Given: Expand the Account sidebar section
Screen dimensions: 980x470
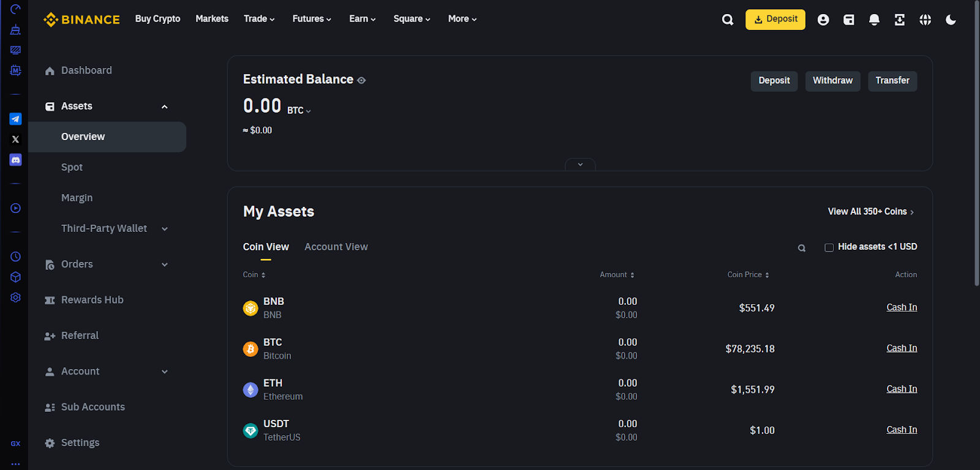Looking at the screenshot, I should click(x=164, y=371).
